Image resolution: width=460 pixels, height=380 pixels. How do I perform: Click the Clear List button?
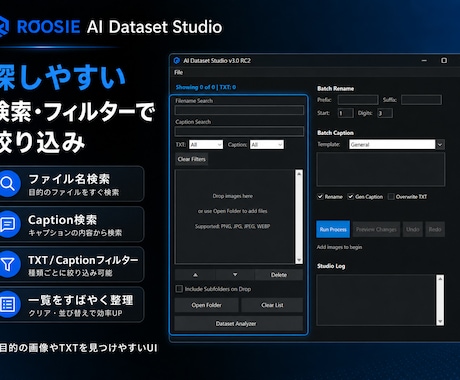[x=272, y=305]
